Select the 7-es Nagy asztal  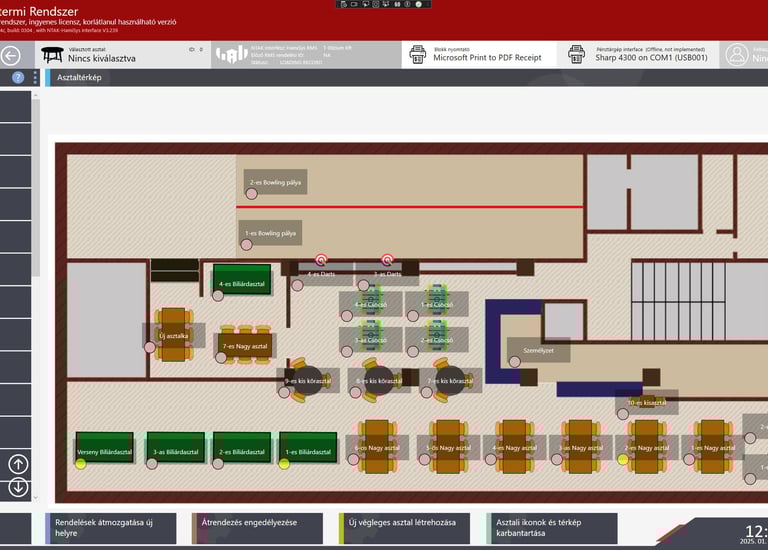[x=245, y=346]
